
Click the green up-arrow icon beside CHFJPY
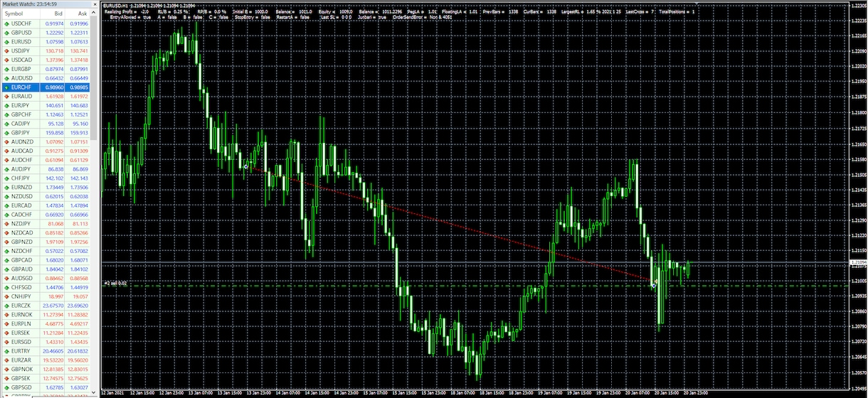click(x=6, y=178)
